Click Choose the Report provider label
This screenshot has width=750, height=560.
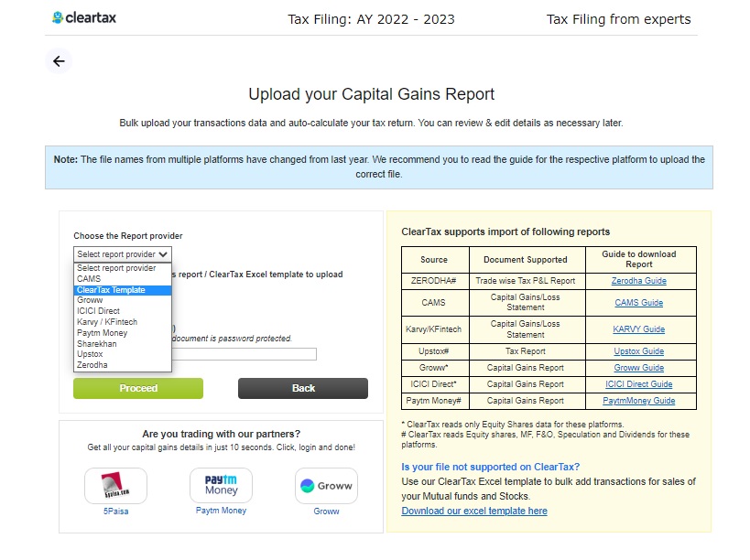[127, 236]
